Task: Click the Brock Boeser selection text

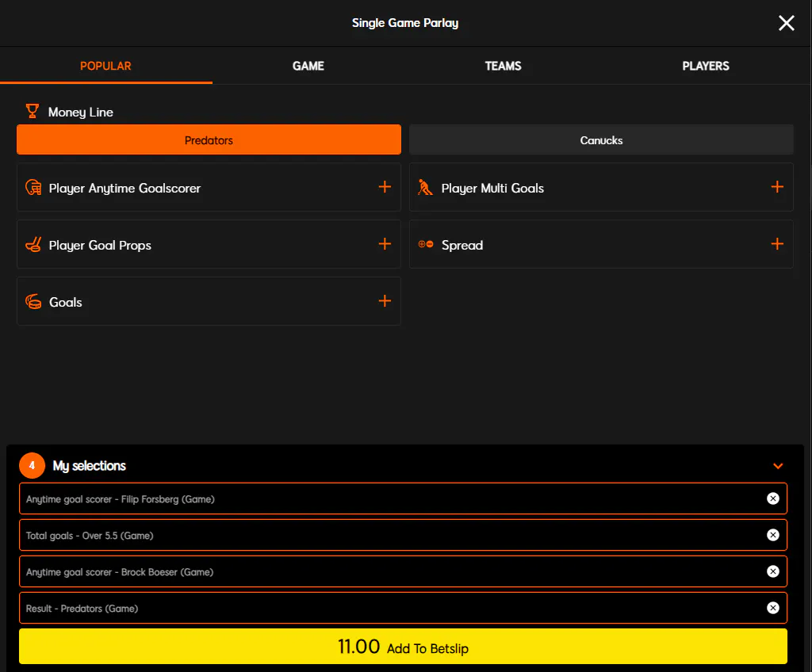Action: pyautogui.click(x=120, y=572)
